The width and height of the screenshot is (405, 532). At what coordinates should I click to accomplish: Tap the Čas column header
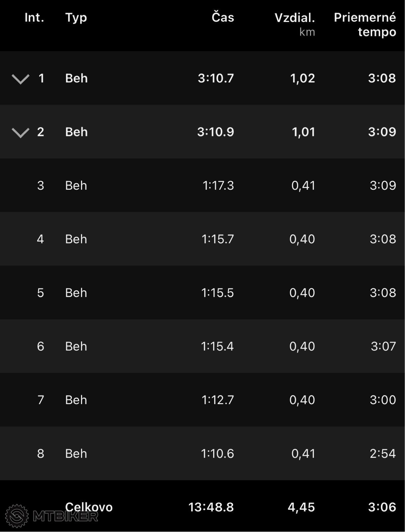(x=223, y=17)
